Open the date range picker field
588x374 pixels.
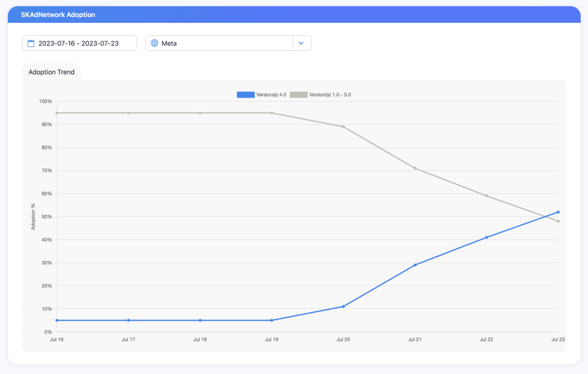(79, 43)
